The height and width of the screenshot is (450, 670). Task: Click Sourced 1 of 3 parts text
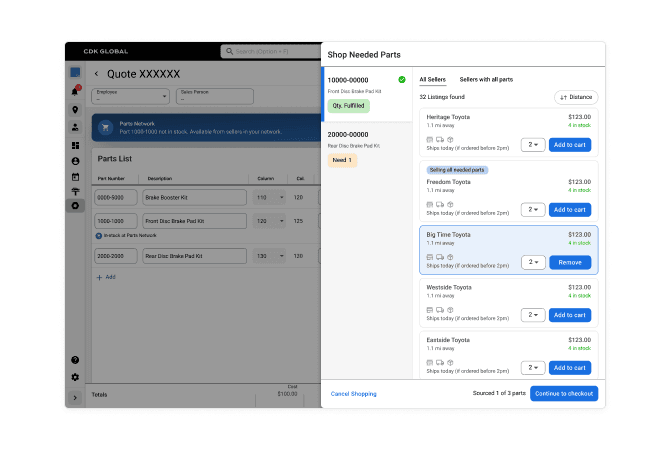click(499, 393)
